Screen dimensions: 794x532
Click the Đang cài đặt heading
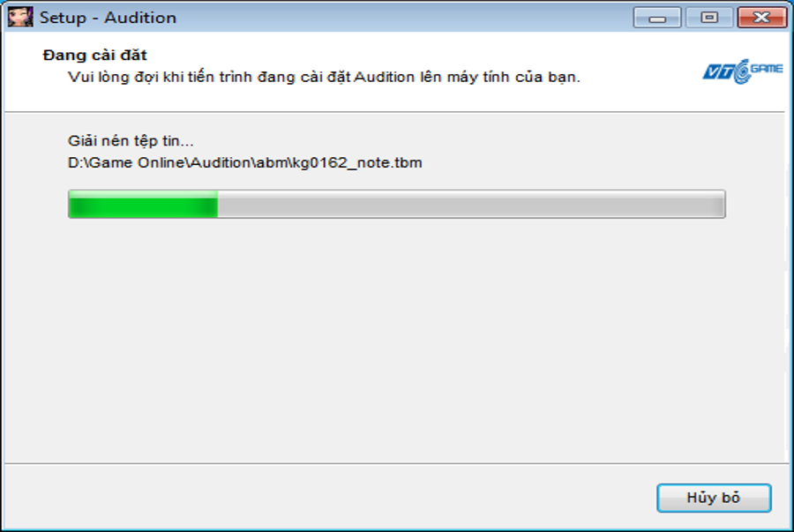tap(94, 55)
